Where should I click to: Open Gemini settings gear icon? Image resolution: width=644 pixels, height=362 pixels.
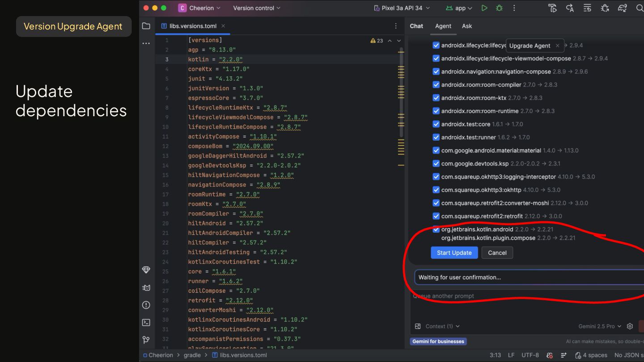(x=630, y=326)
